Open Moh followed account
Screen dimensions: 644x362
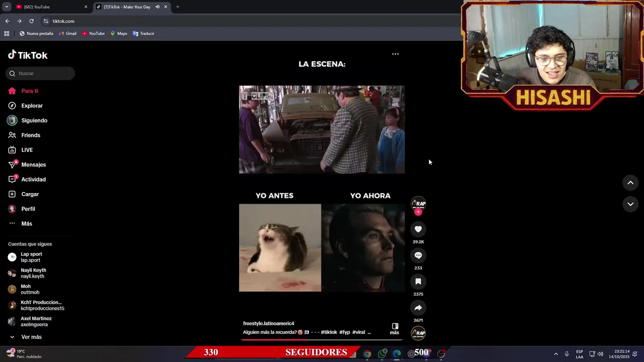point(30,289)
